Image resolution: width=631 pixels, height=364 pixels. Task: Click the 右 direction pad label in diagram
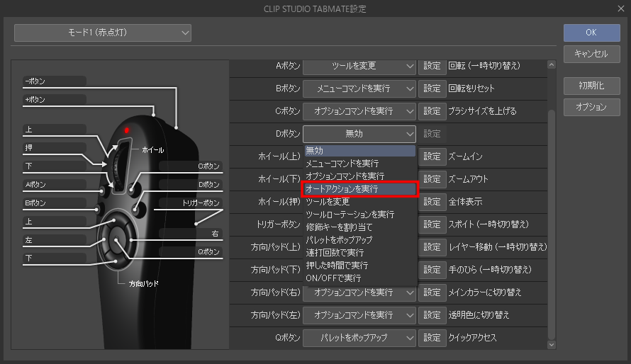191,234
